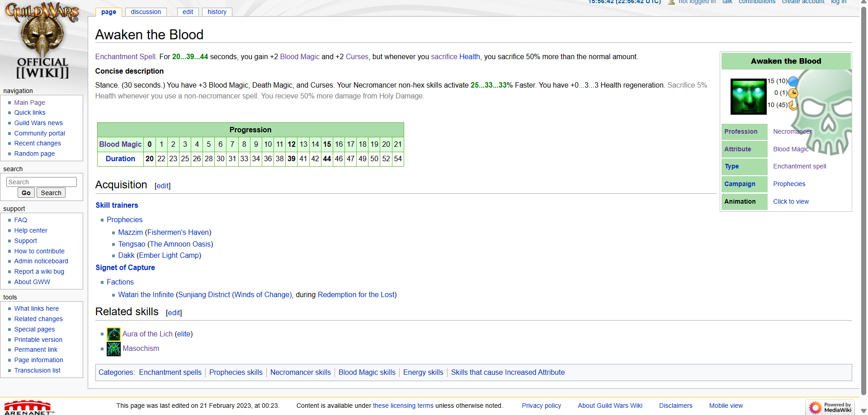Open these licensing terms link
The width and height of the screenshot is (868, 415).
[403, 406]
